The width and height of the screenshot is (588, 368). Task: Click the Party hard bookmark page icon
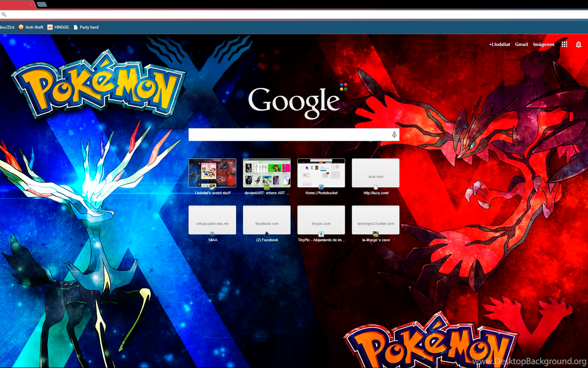tap(76, 27)
